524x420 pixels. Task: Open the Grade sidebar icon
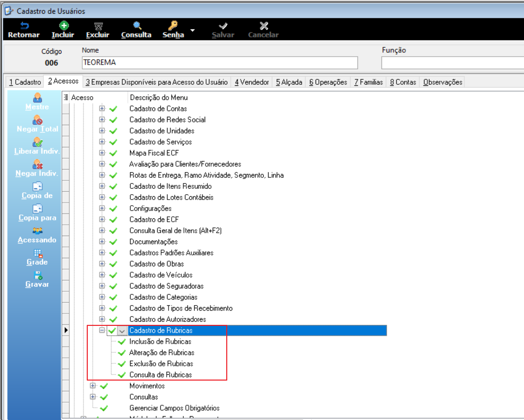pos(38,253)
